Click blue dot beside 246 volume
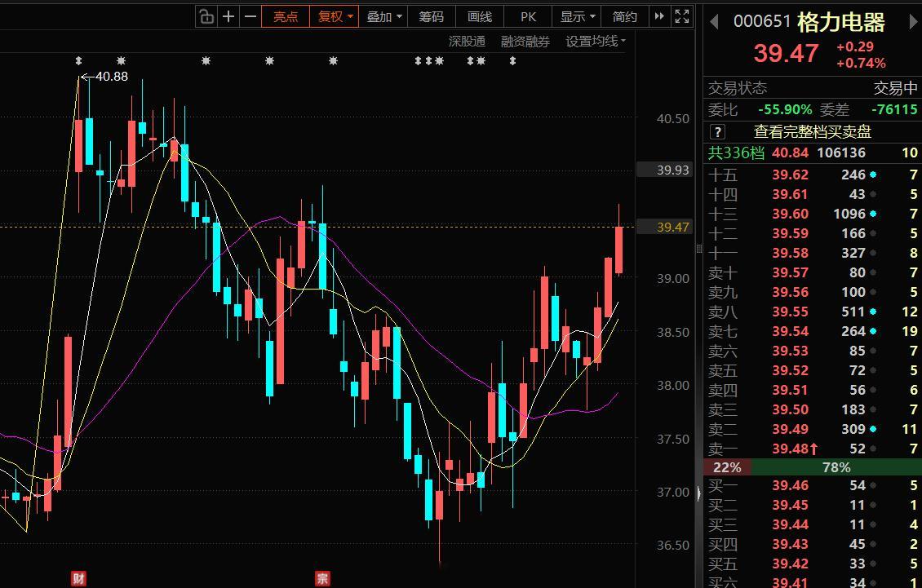 tap(873, 175)
